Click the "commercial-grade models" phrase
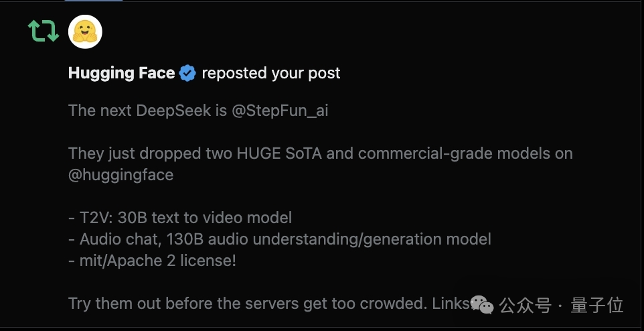 coord(426,153)
